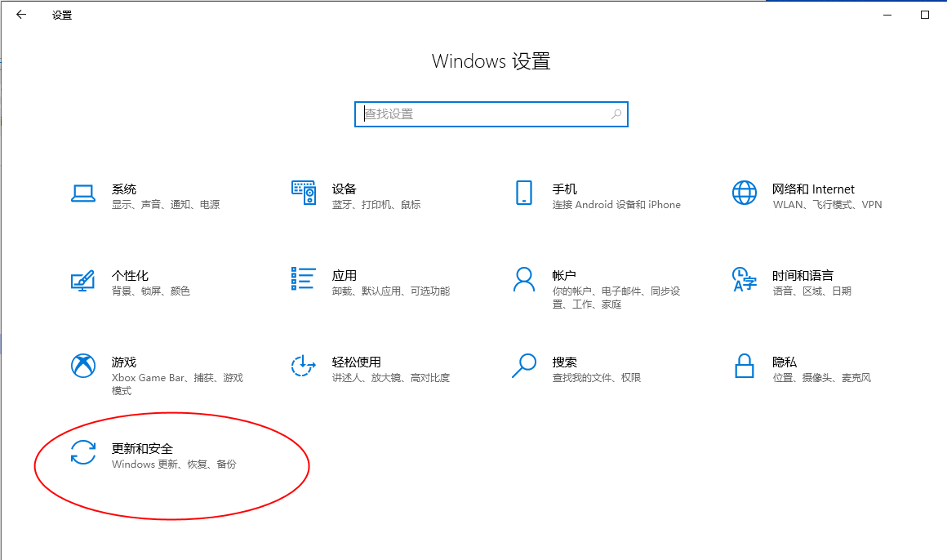
Task: Select 搜索 settings title
Action: click(565, 362)
